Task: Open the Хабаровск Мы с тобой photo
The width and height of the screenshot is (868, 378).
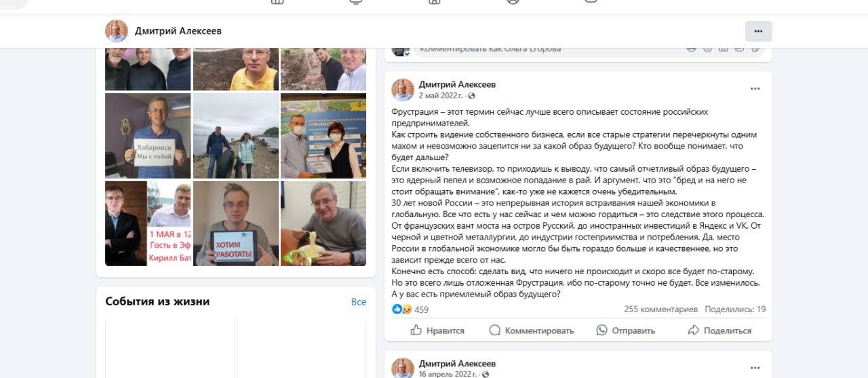Action: point(148,136)
